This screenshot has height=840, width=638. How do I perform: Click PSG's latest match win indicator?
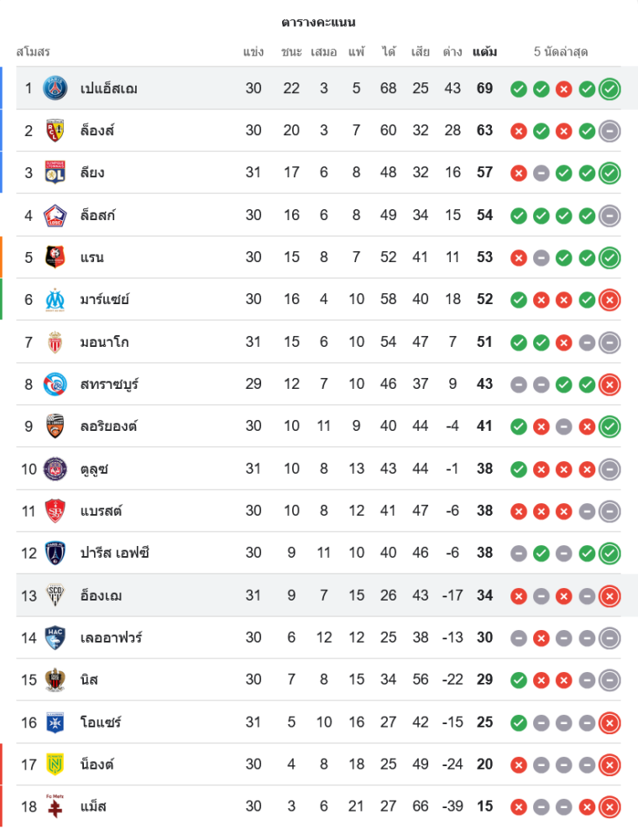[610, 88]
